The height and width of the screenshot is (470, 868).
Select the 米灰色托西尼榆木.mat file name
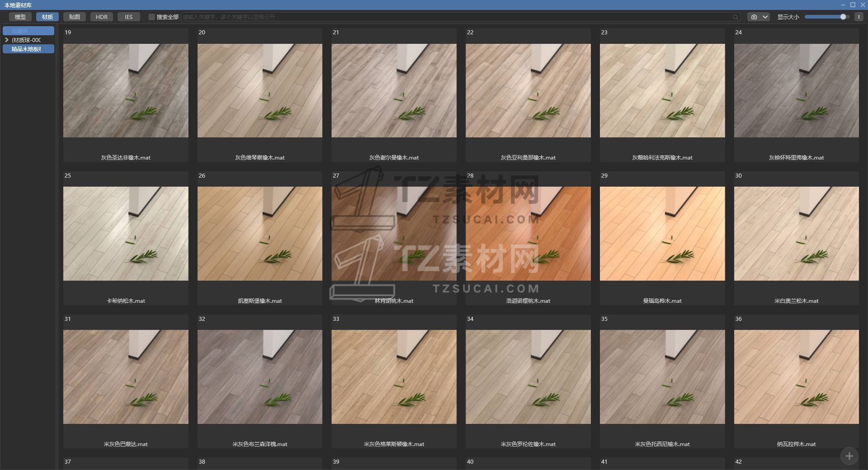pos(662,444)
